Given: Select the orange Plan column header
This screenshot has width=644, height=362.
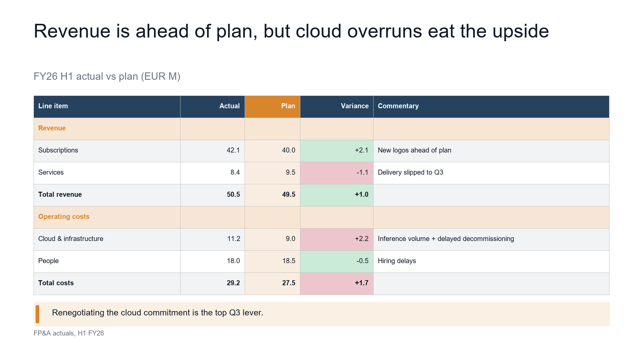Looking at the screenshot, I should point(273,107).
